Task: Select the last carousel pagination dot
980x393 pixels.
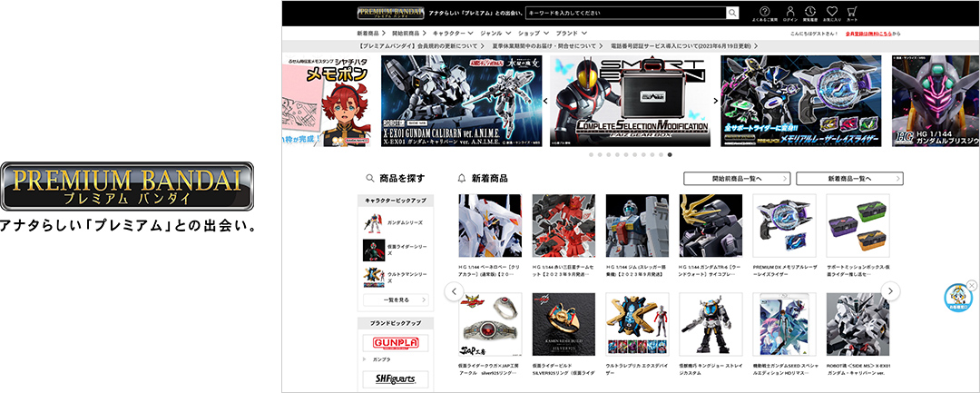Action: (x=670, y=154)
